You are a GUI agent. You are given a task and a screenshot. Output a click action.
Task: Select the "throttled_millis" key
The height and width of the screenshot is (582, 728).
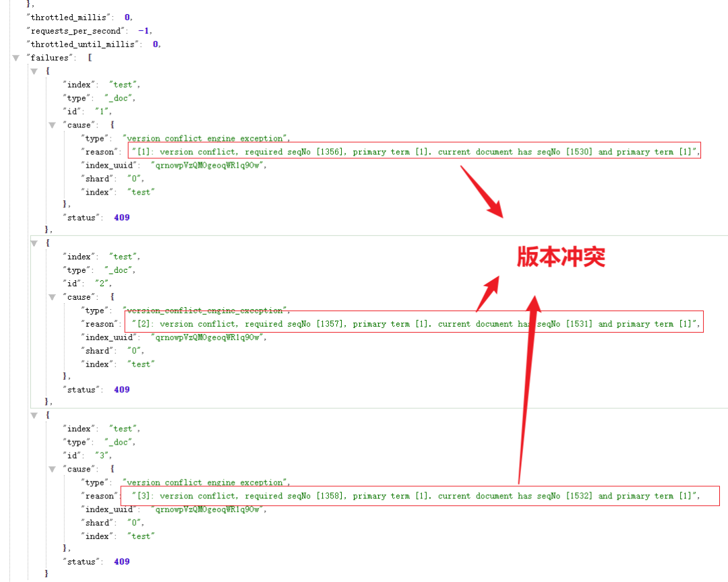tap(69, 17)
